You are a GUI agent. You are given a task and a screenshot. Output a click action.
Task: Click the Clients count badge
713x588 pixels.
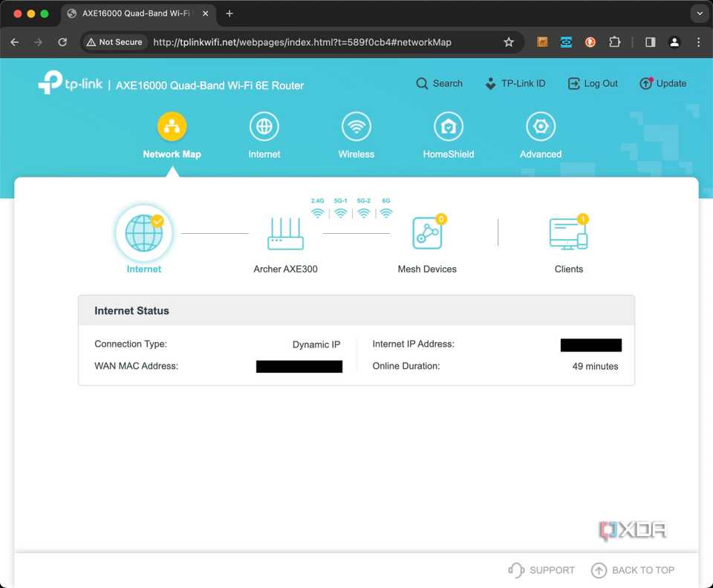pyautogui.click(x=583, y=220)
